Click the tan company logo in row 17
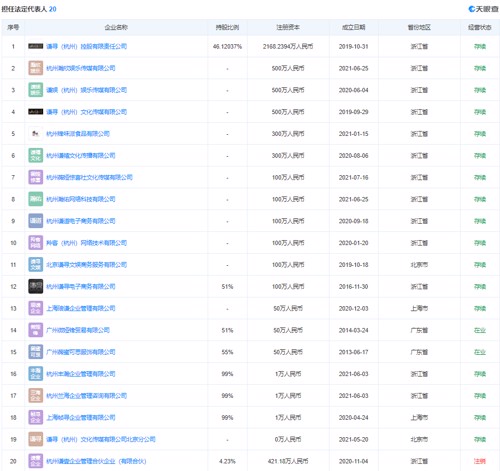 click(35, 396)
